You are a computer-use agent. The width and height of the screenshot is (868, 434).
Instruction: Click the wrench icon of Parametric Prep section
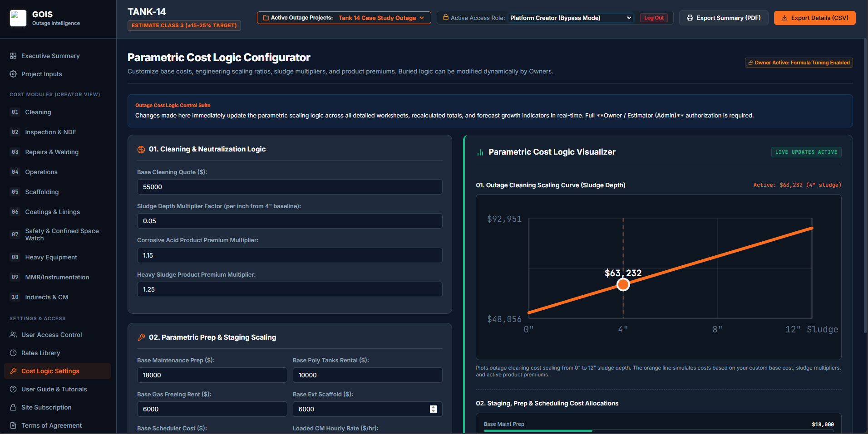pos(141,337)
